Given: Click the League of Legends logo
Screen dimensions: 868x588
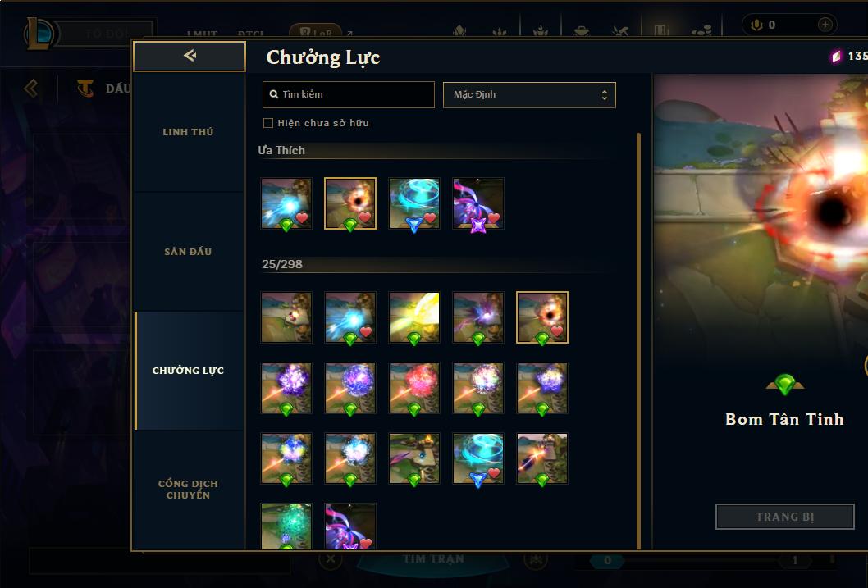Looking at the screenshot, I should (x=39, y=33).
